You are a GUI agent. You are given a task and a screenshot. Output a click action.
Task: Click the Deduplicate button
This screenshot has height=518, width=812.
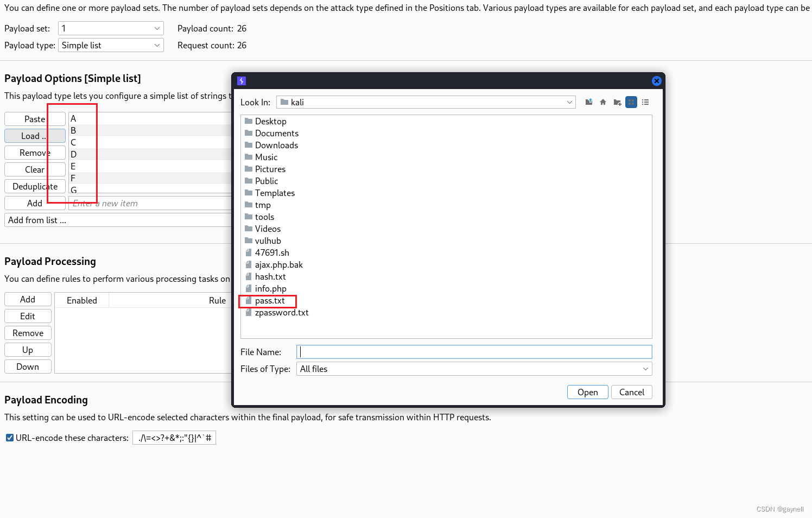tap(35, 186)
